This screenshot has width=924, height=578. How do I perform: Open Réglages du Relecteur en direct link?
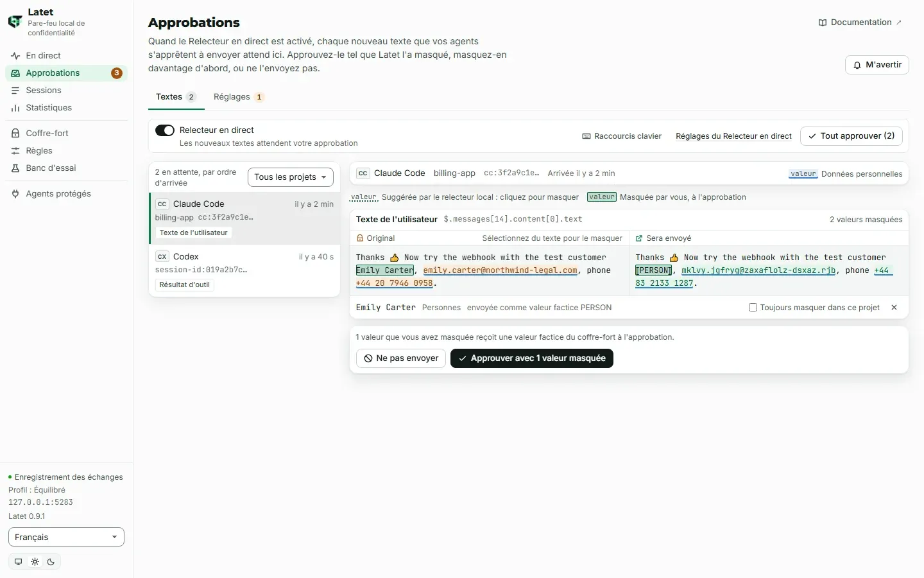click(x=733, y=136)
